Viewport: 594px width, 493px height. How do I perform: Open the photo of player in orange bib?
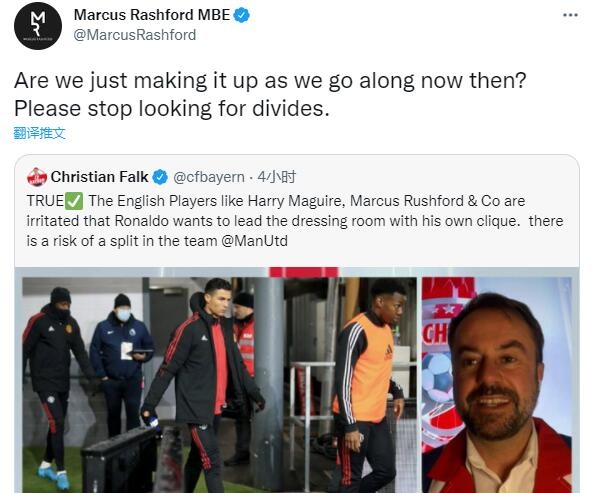coord(351,385)
